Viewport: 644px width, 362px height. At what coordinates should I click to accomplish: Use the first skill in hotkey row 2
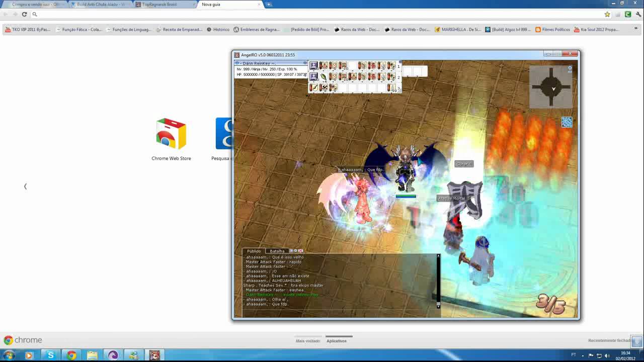coord(313,77)
